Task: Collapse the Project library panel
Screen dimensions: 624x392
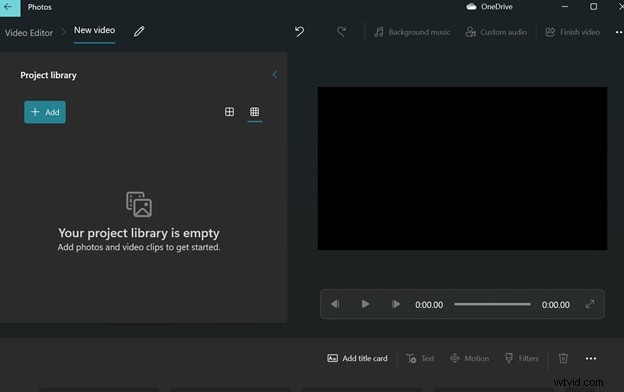Action: click(275, 74)
